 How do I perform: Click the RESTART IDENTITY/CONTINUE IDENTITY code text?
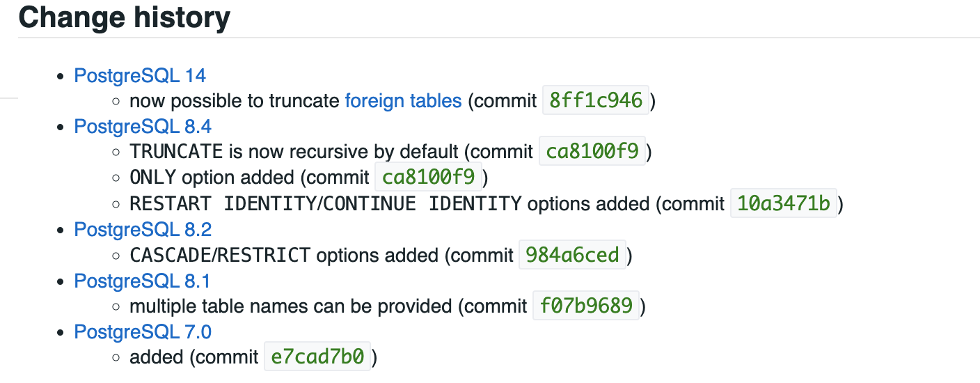point(326,203)
